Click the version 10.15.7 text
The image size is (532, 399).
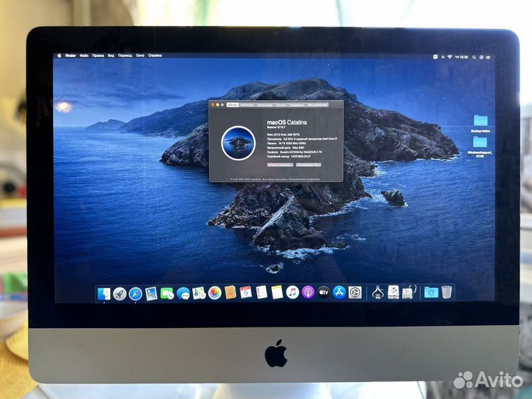[276, 127]
